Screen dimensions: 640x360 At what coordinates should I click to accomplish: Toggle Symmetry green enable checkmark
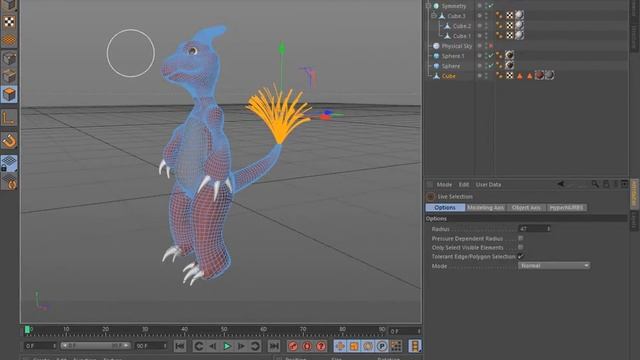coord(491,6)
